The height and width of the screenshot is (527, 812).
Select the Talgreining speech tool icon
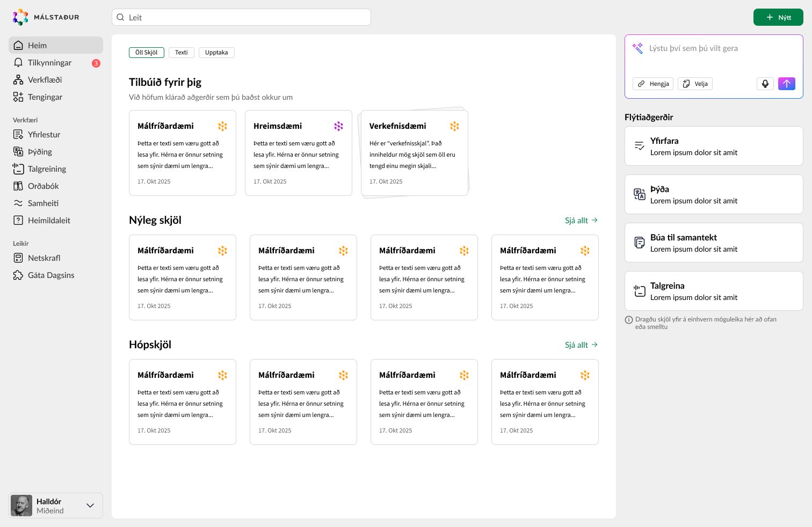18,169
